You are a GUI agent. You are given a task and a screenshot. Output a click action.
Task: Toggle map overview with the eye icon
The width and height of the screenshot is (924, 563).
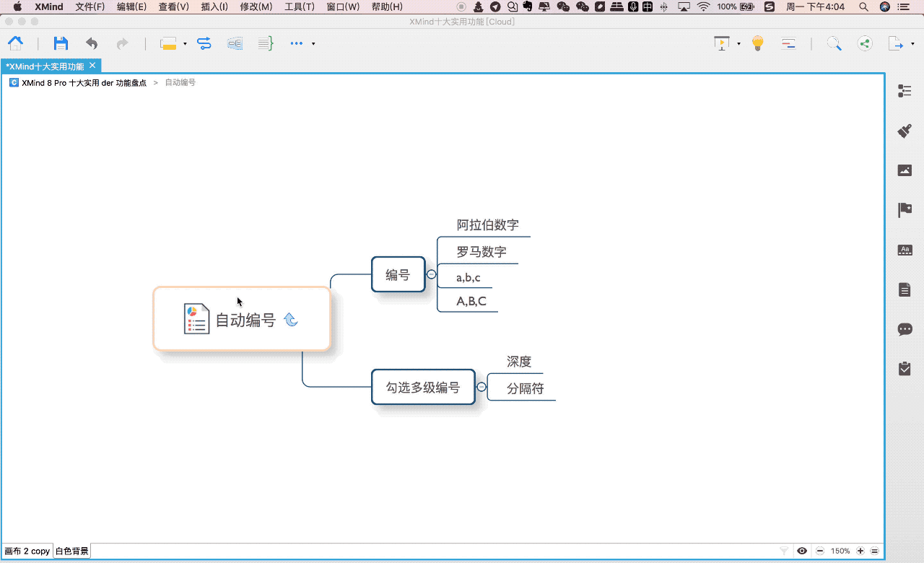coord(801,551)
